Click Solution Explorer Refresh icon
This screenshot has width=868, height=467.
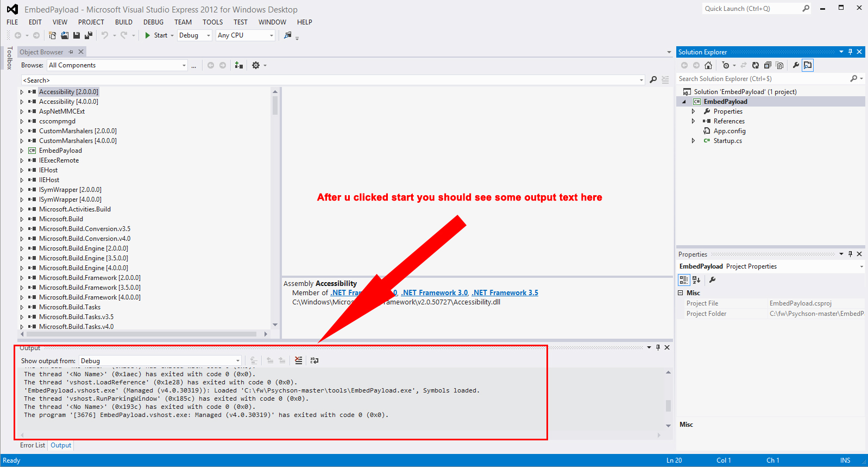click(x=756, y=65)
